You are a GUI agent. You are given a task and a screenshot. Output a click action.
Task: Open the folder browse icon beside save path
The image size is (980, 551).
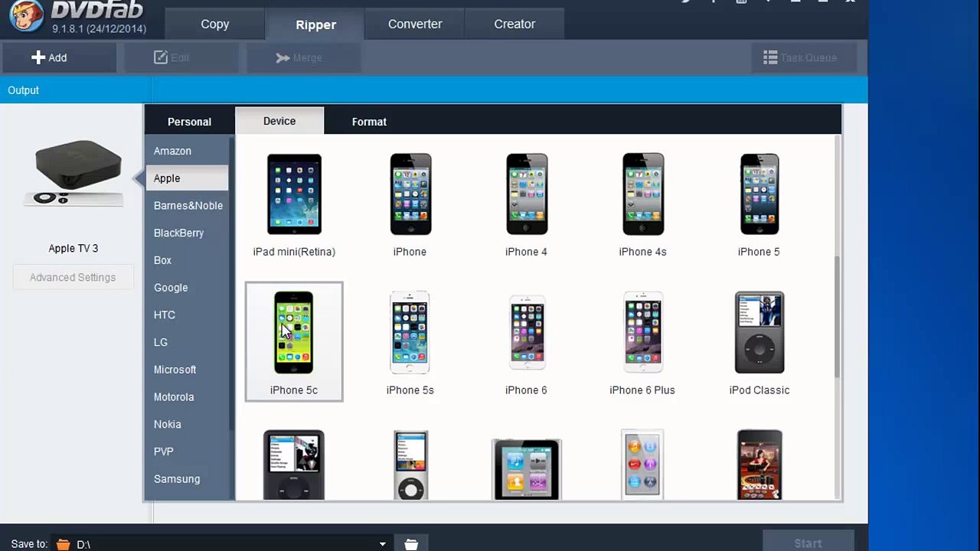click(x=411, y=544)
